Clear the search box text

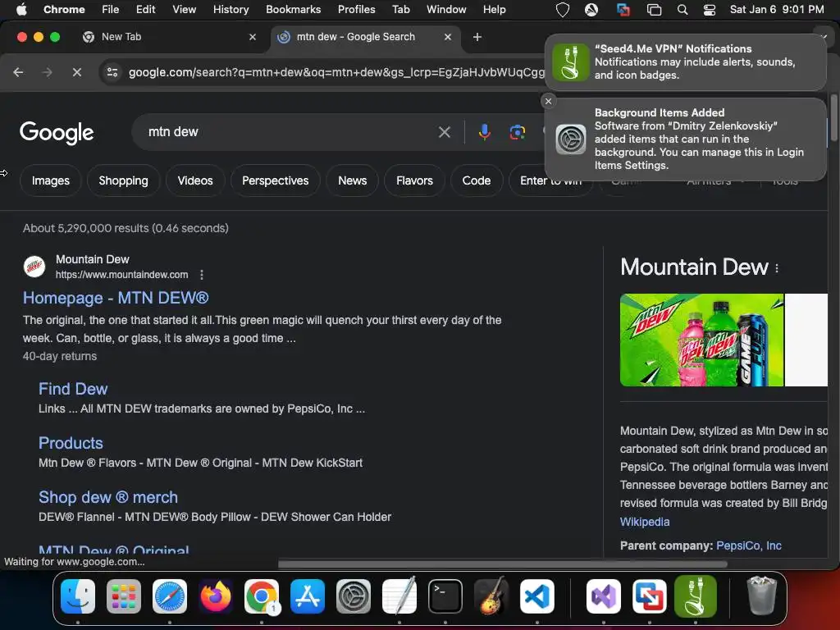444,132
